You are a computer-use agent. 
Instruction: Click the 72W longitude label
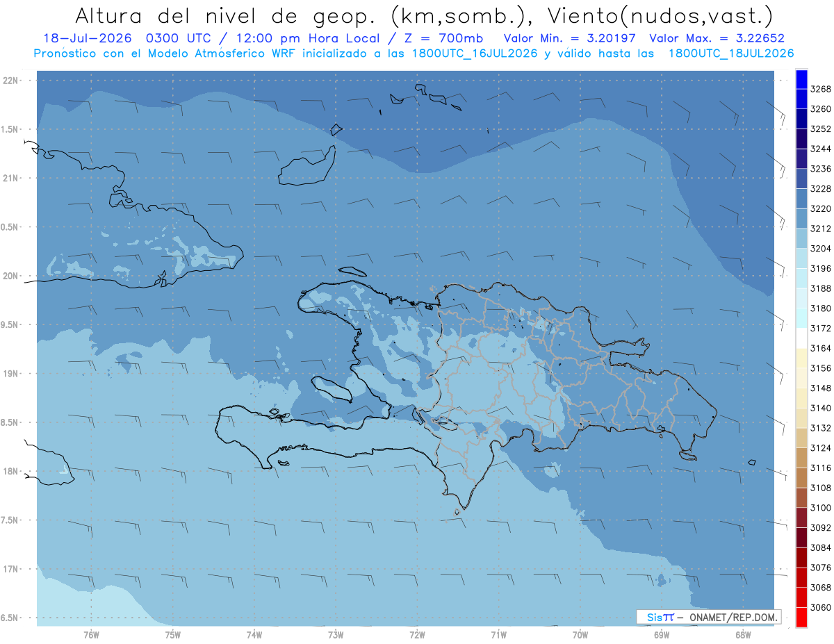click(x=417, y=635)
